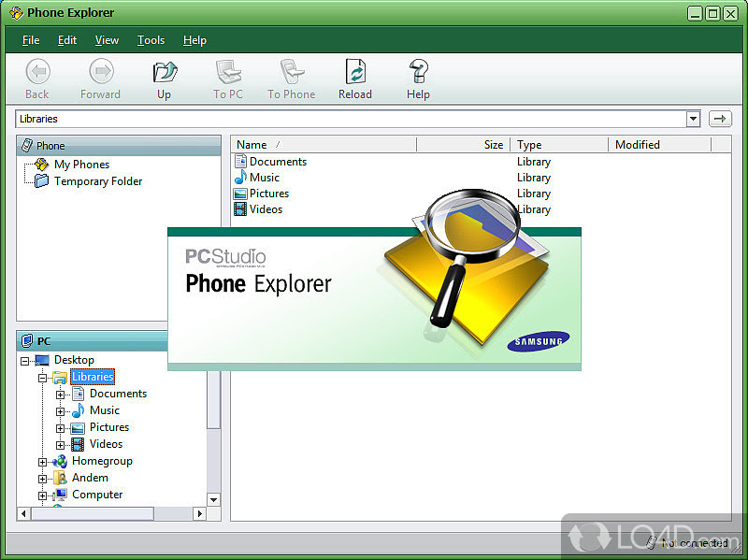Go up one folder level
748x560 pixels.
click(x=165, y=79)
